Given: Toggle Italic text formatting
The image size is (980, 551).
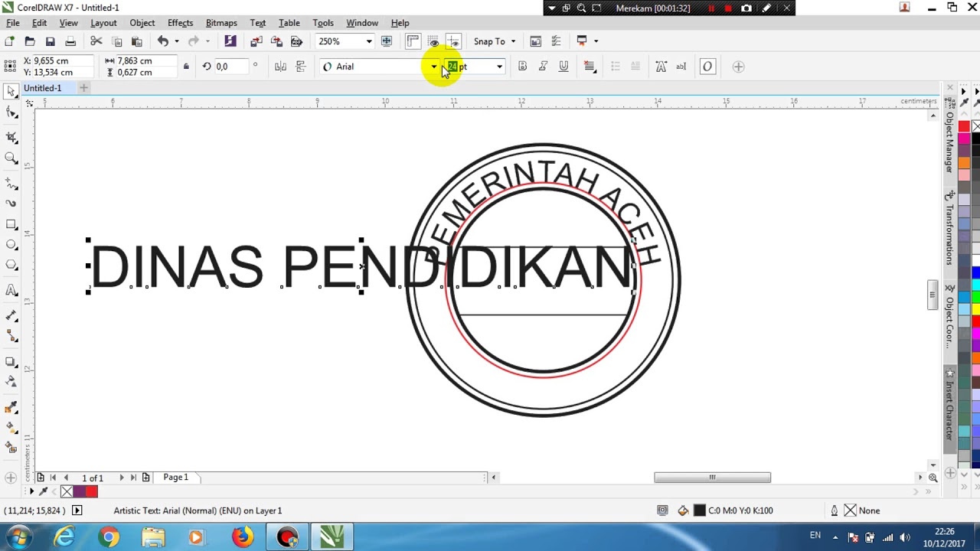Looking at the screenshot, I should point(543,67).
